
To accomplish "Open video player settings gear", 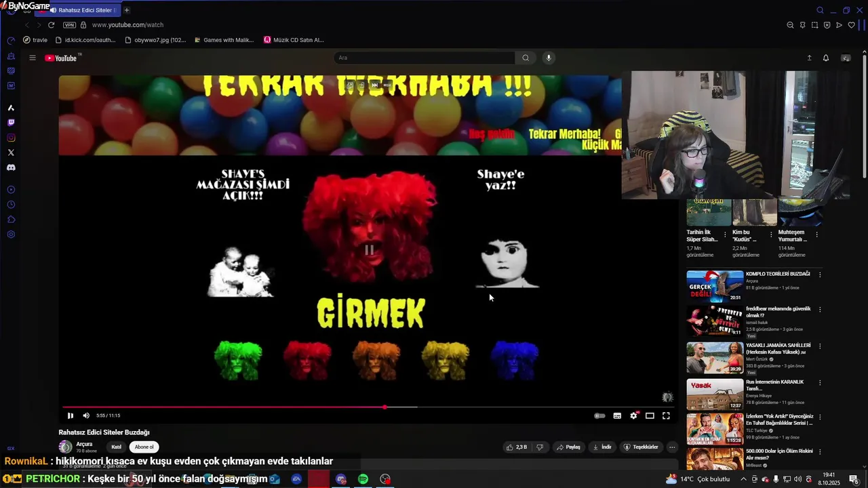I will 633,415.
